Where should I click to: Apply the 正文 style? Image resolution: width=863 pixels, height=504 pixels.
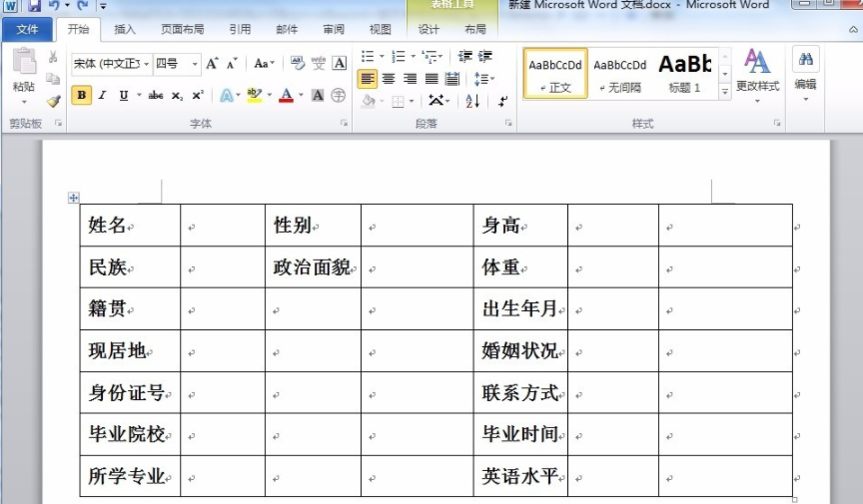tap(555, 74)
